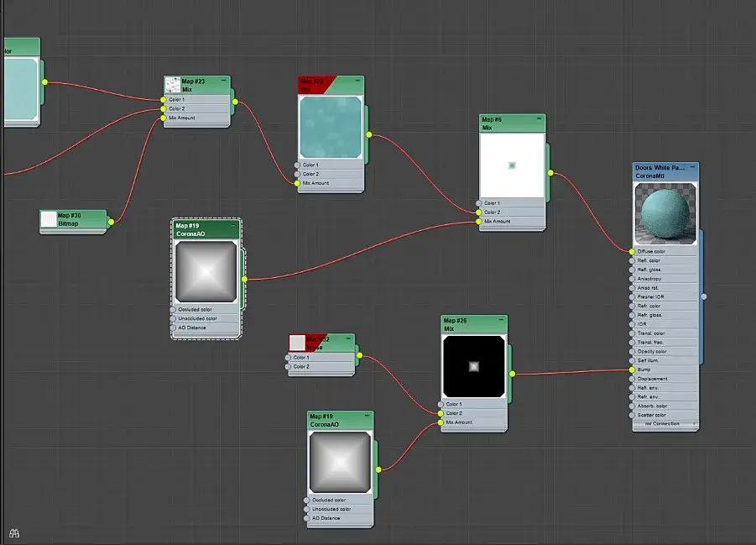Click the small thumbnail on Map #23 header

(x=173, y=86)
